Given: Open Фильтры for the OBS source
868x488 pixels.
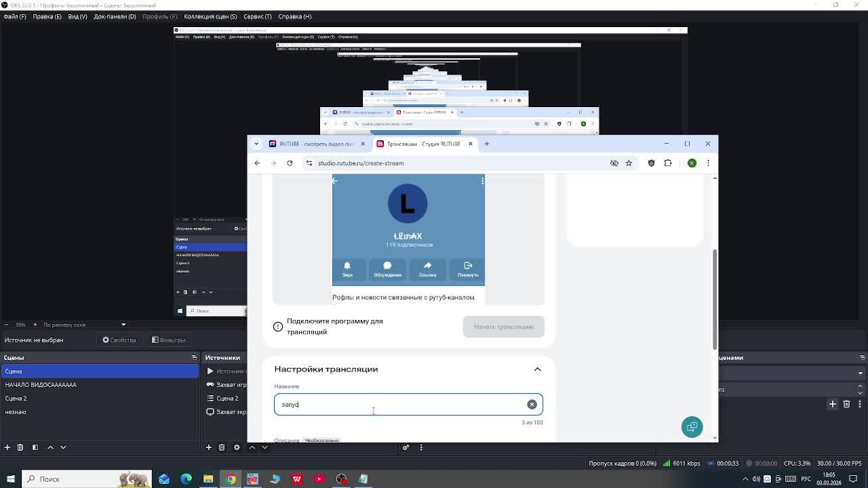Looking at the screenshot, I should (x=168, y=340).
